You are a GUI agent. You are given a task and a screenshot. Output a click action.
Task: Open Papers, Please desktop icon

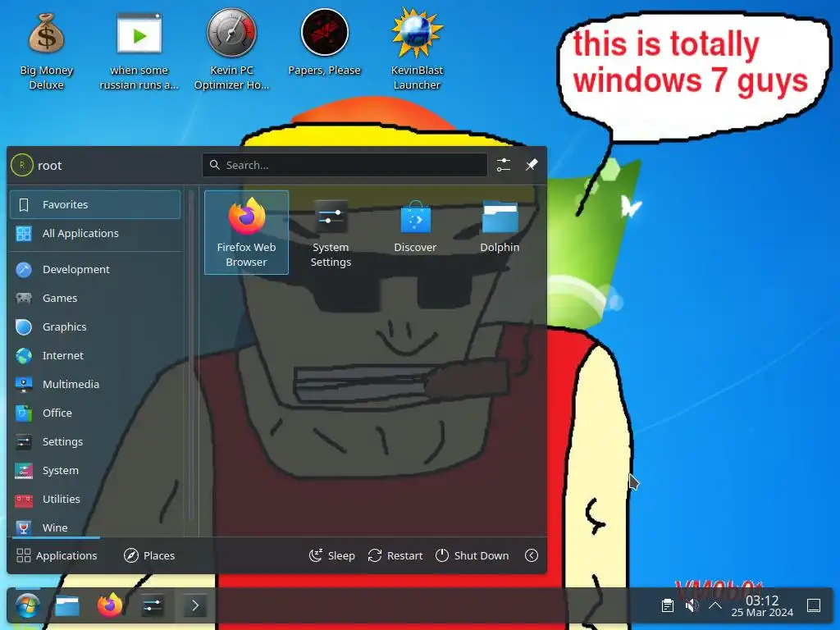click(x=324, y=43)
